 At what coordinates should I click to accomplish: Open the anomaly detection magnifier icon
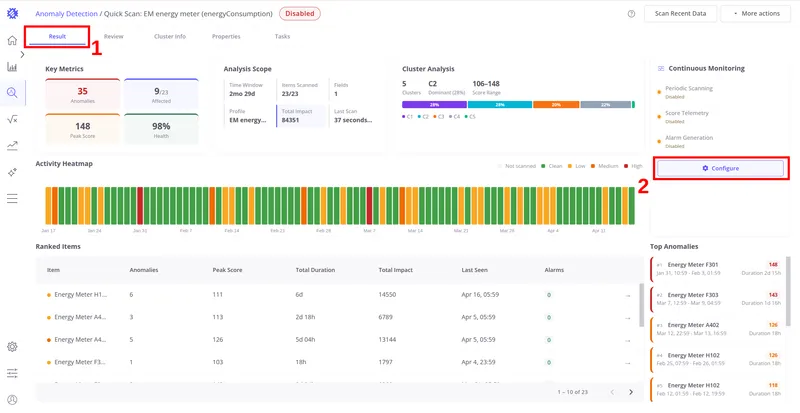12,93
